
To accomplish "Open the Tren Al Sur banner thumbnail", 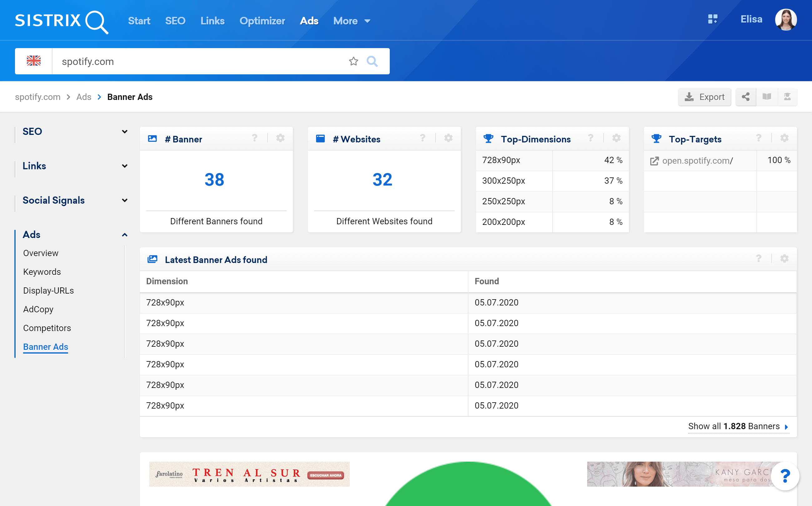I will [x=249, y=474].
